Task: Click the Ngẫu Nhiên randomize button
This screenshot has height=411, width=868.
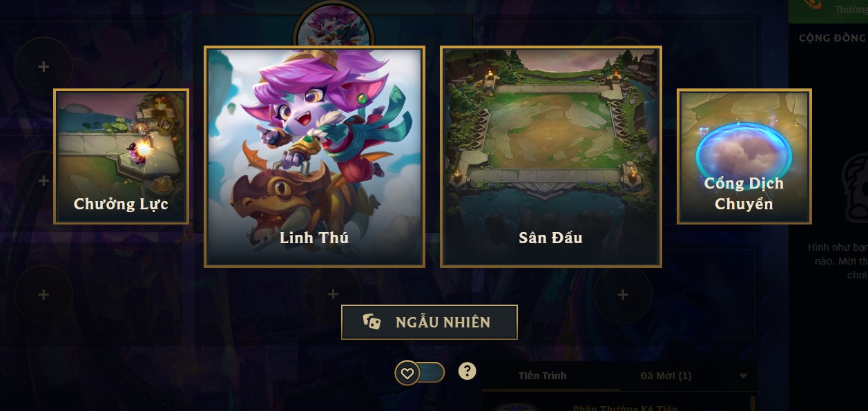Action: point(430,322)
